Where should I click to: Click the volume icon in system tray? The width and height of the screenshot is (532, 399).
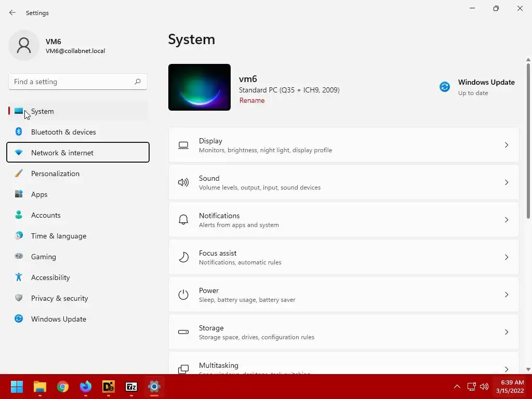tap(484, 387)
